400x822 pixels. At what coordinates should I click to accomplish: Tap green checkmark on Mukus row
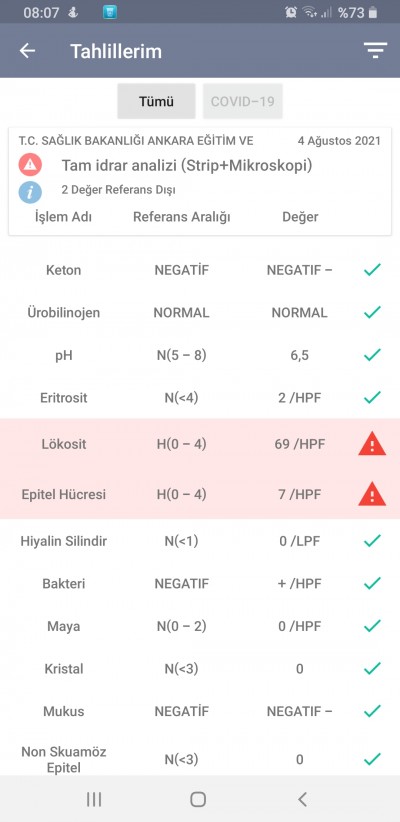(x=372, y=711)
